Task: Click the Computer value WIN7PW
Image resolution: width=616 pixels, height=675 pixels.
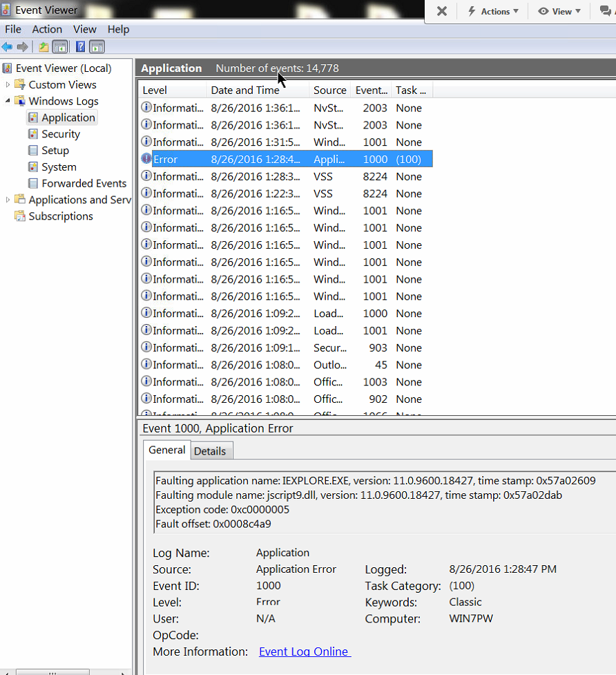Action: [x=471, y=618]
